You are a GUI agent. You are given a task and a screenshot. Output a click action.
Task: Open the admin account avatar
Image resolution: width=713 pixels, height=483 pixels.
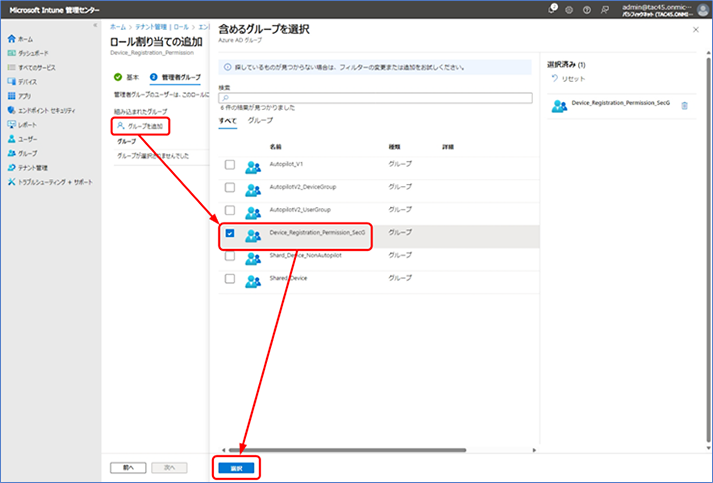(x=703, y=10)
